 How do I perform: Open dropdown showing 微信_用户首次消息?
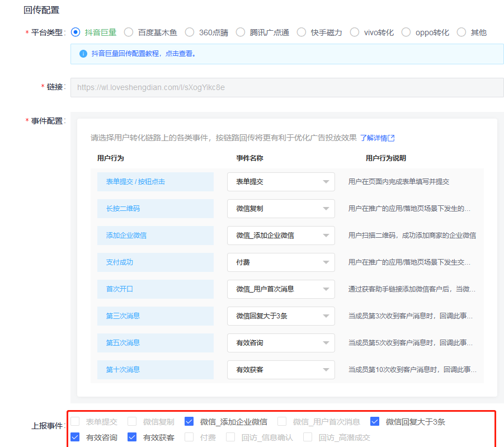click(x=281, y=289)
